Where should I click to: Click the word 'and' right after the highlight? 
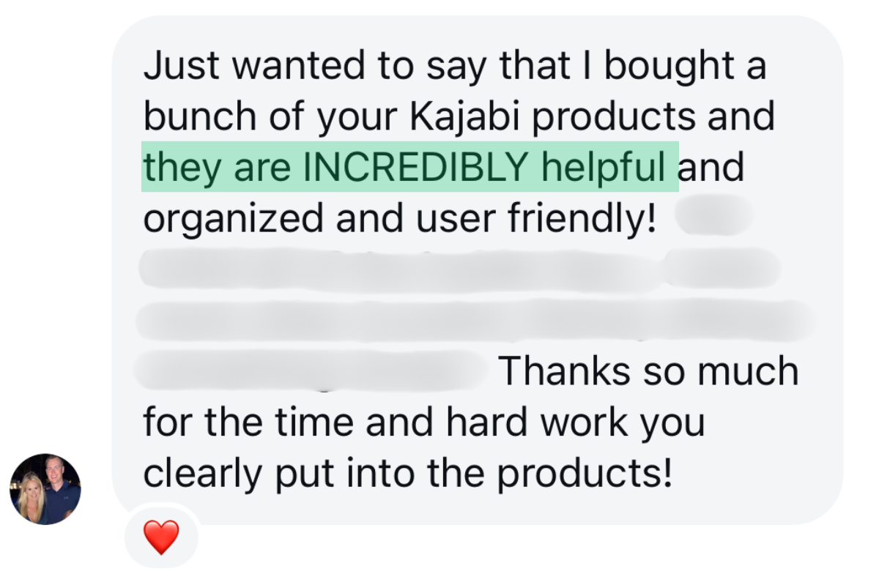click(x=711, y=168)
